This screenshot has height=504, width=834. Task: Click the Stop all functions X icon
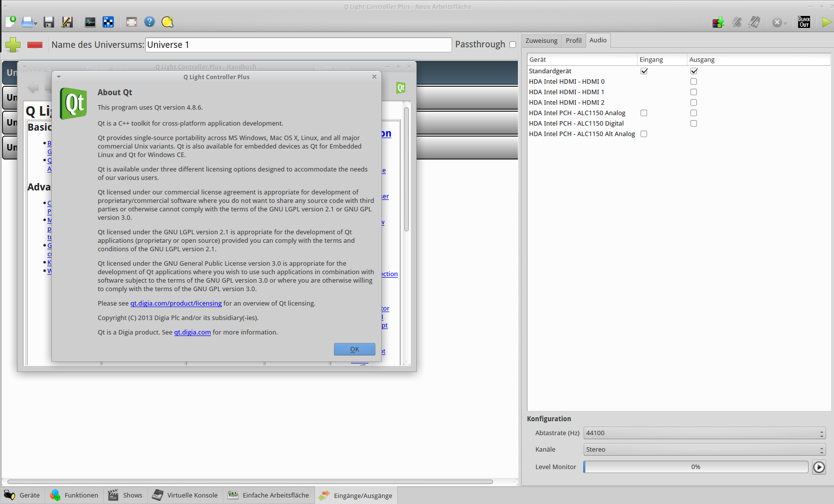[777, 22]
